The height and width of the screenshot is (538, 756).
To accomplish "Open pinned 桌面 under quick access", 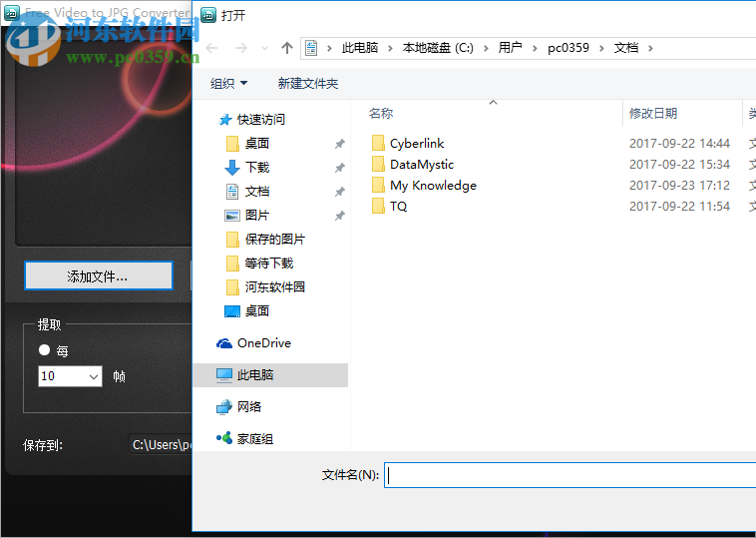I will pos(257,144).
